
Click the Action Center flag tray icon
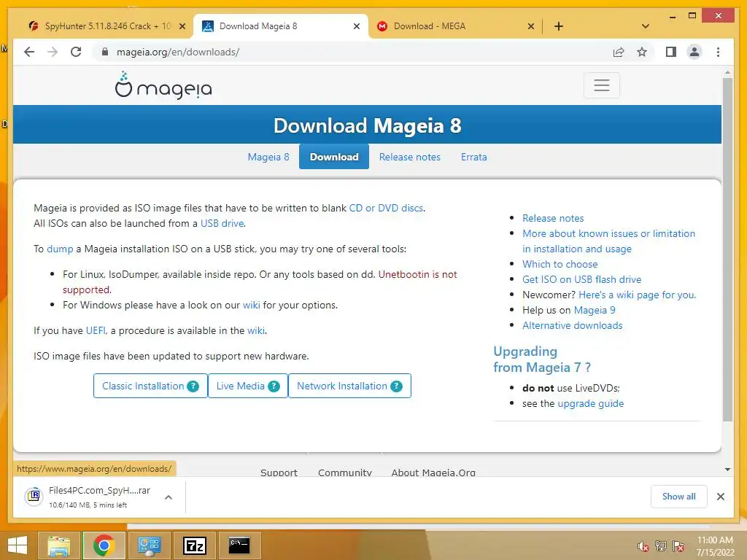click(x=678, y=546)
